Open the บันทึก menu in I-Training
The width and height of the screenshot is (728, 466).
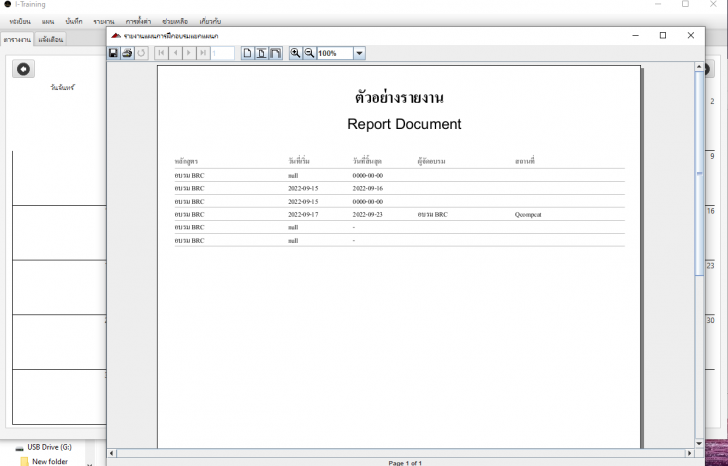click(74, 21)
